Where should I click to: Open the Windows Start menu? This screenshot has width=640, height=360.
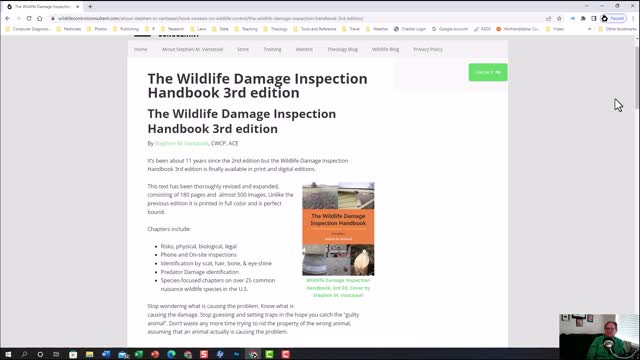coord(8,354)
